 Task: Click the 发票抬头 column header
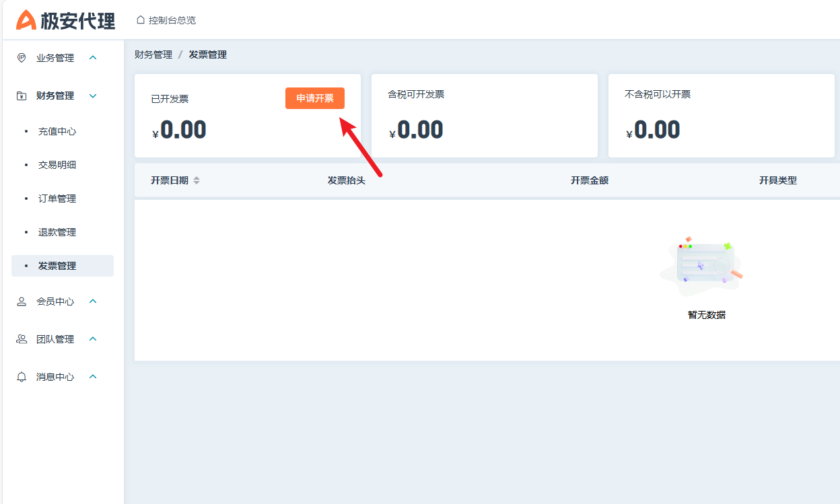(346, 180)
